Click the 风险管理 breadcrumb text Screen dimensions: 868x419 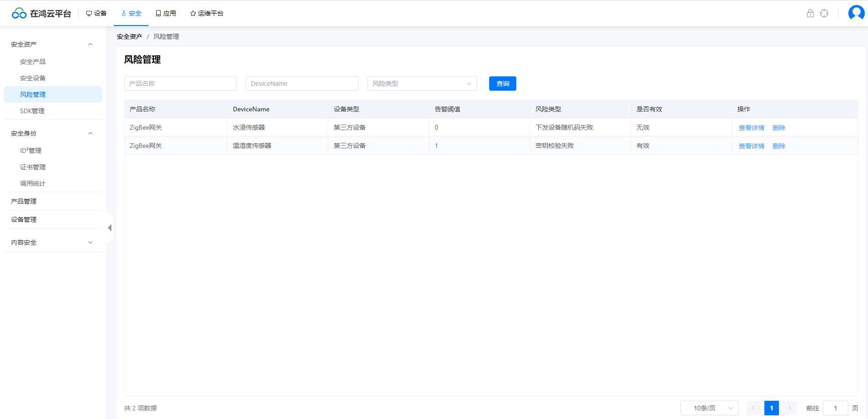[166, 37]
